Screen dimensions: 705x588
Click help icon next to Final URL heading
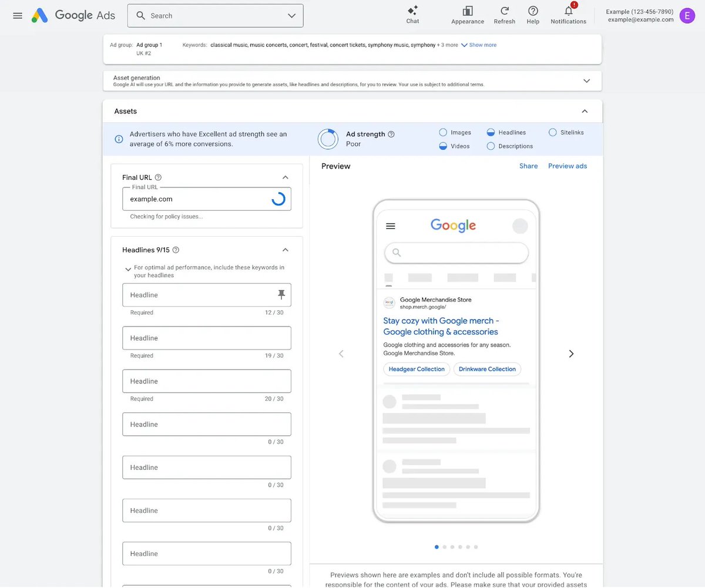click(x=158, y=177)
